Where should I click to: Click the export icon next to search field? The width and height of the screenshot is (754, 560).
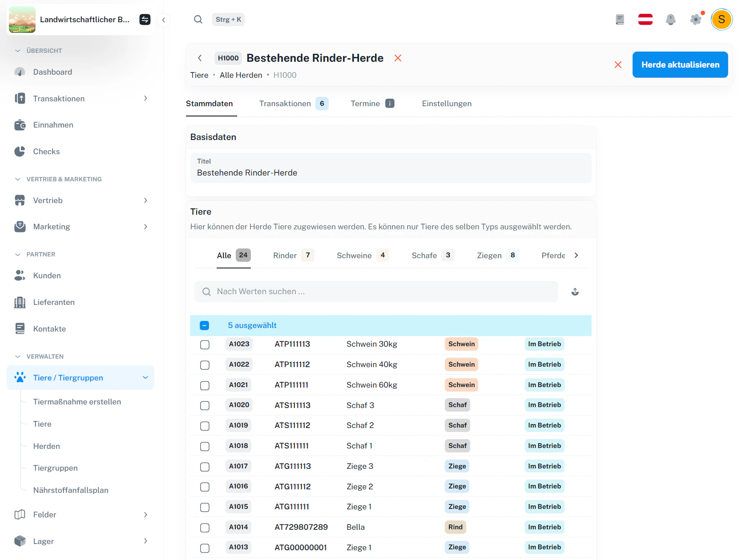click(x=575, y=292)
